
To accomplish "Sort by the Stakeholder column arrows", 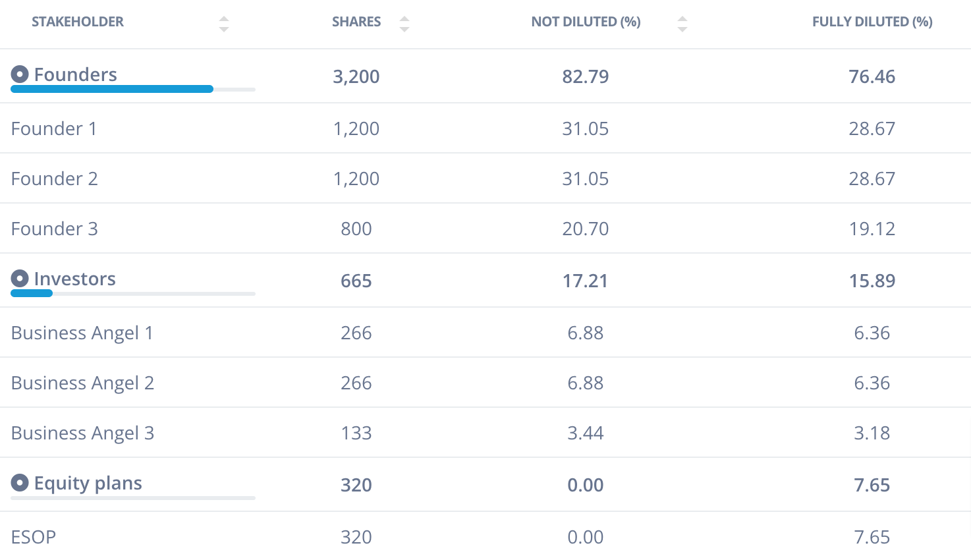I will point(224,24).
